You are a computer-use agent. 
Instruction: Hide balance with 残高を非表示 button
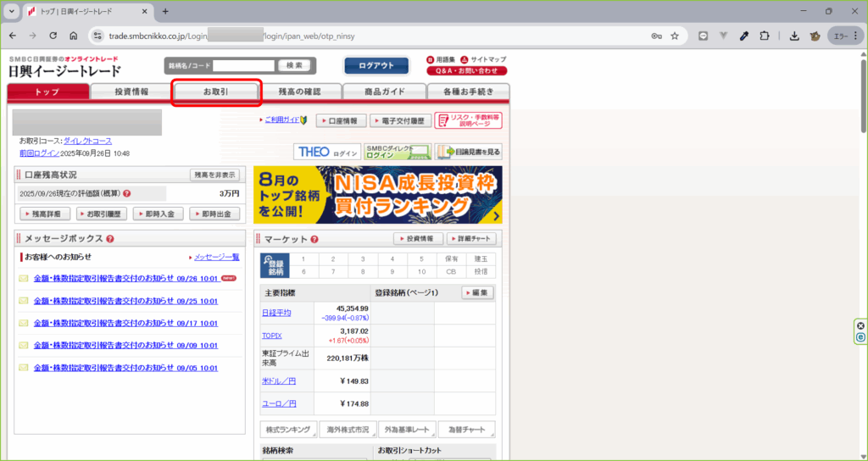[214, 175]
